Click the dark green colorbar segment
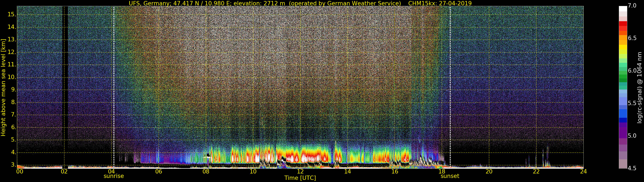 [x=623, y=80]
